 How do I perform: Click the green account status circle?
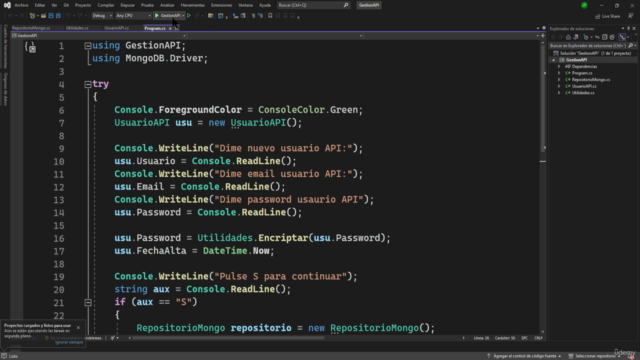coord(584,5)
